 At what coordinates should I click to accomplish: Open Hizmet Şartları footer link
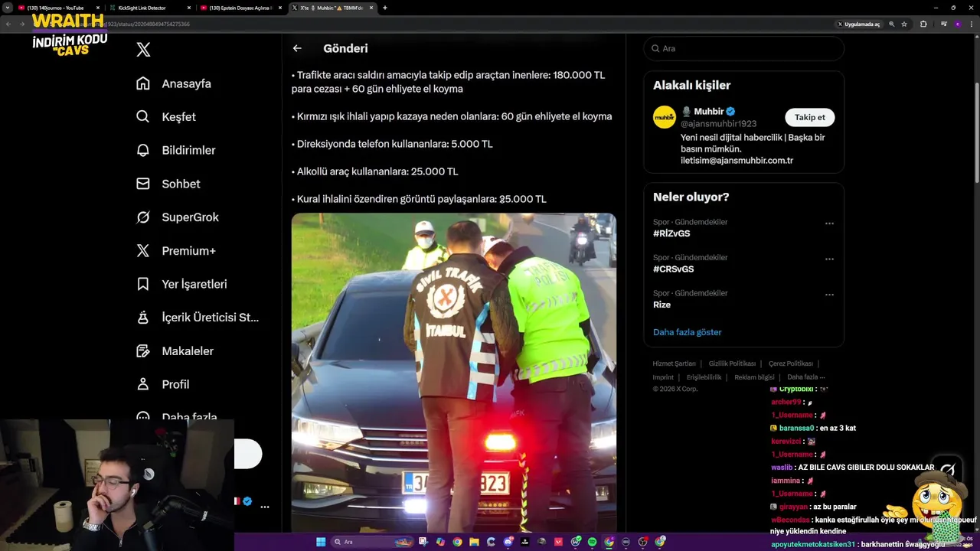click(x=674, y=364)
